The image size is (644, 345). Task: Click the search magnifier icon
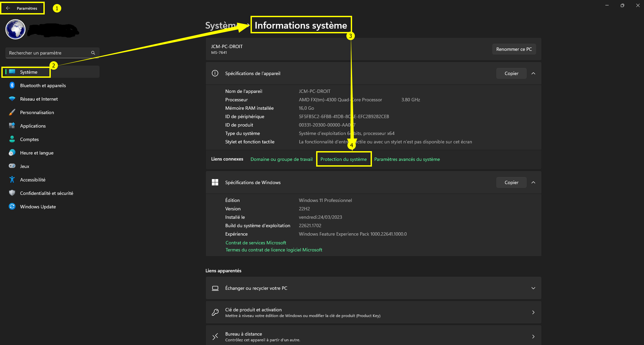93,53
